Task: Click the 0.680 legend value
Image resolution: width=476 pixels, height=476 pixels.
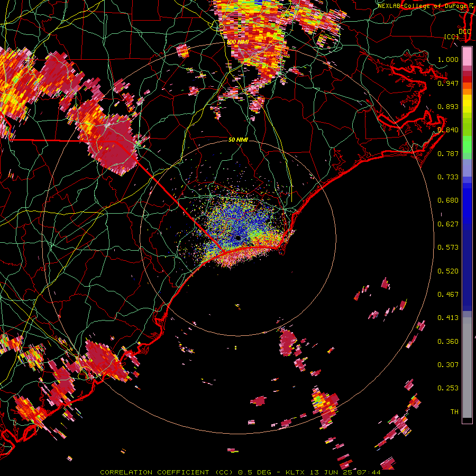Action: (448, 200)
